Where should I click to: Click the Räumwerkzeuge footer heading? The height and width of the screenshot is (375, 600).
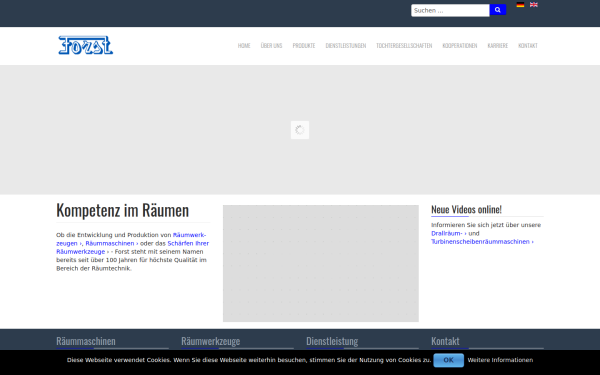[210, 341]
